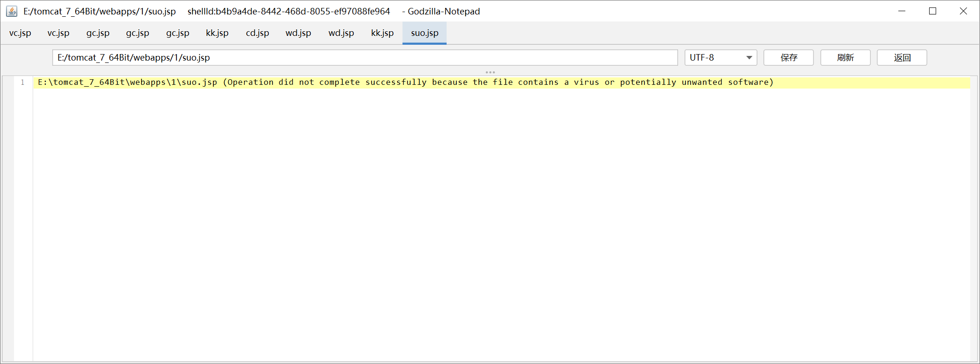Click the 刷新 (refresh) button
This screenshot has height=364, width=980.
pyautogui.click(x=845, y=57)
